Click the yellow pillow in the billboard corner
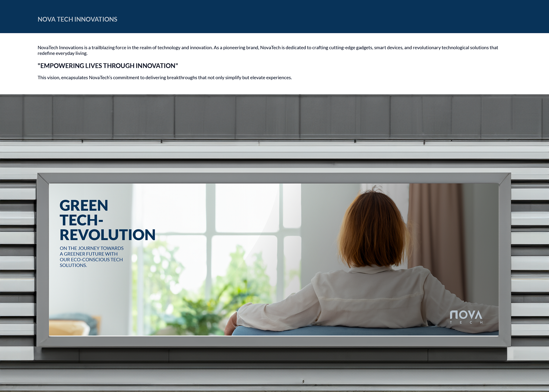Viewport: 549px width, 392px height. click(x=67, y=327)
